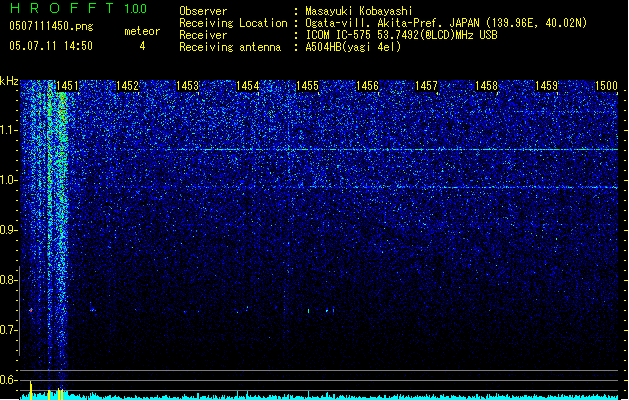Click the 1459 time marker
The height and width of the screenshot is (400, 629).
coord(546,86)
